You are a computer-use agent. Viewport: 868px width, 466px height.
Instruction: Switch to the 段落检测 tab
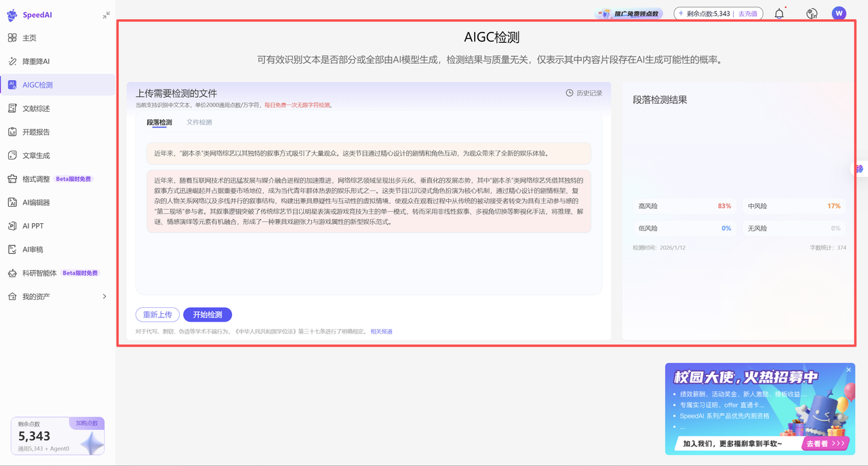[x=159, y=123]
